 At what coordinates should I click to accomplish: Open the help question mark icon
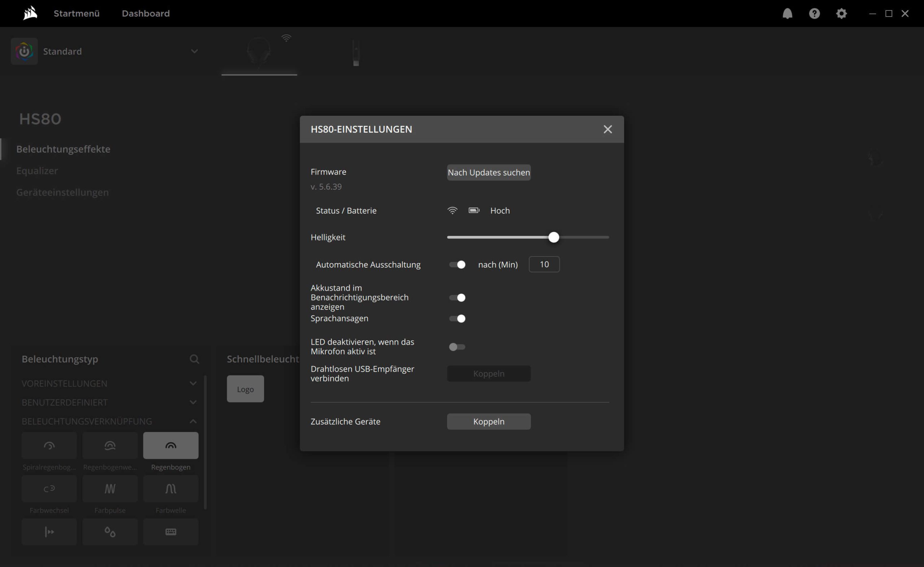pos(814,13)
